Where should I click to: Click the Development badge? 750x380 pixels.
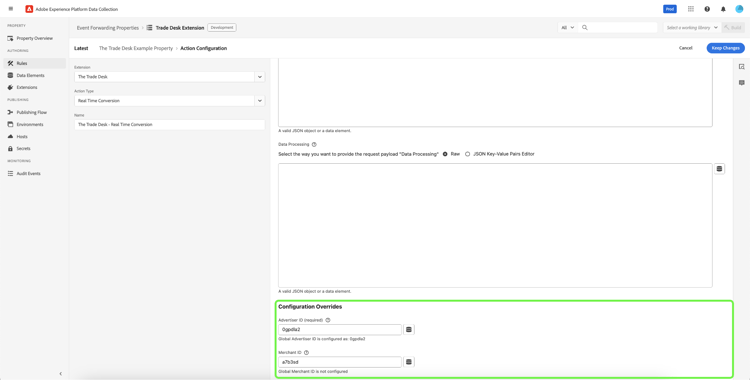click(222, 28)
